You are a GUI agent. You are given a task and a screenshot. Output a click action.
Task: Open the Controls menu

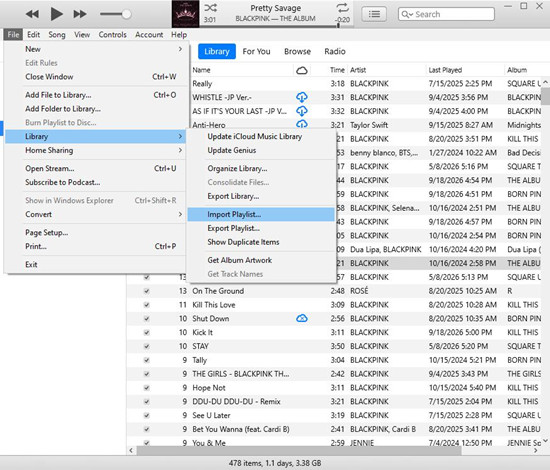tap(112, 34)
